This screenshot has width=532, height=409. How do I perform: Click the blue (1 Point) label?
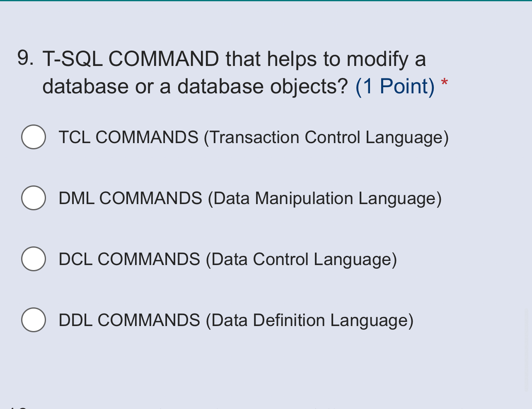(x=393, y=86)
